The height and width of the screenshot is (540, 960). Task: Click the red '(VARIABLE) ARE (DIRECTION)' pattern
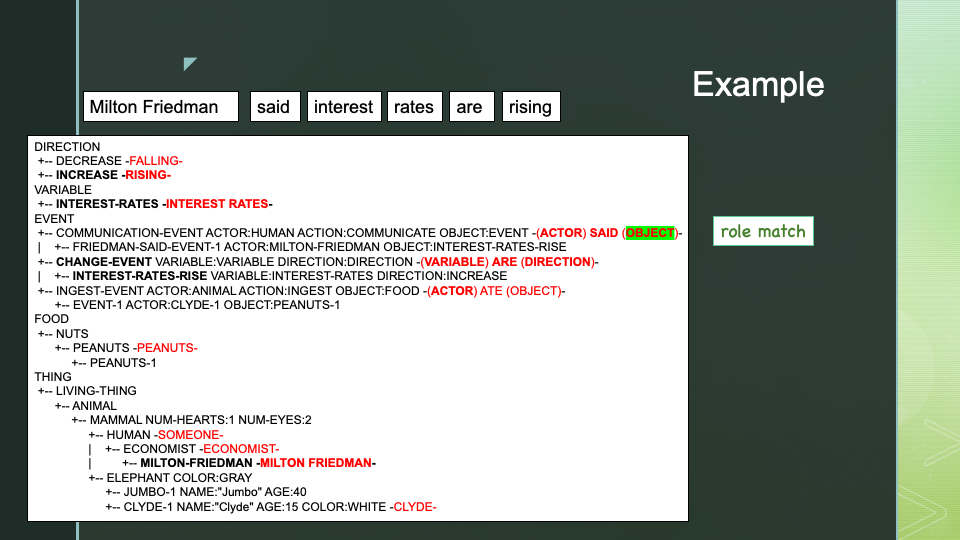[x=508, y=261]
